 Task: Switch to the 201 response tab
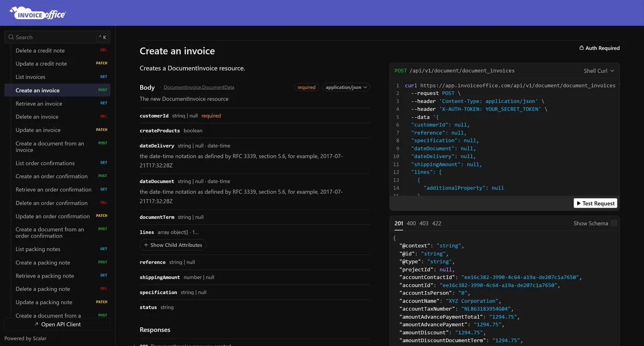coord(398,223)
